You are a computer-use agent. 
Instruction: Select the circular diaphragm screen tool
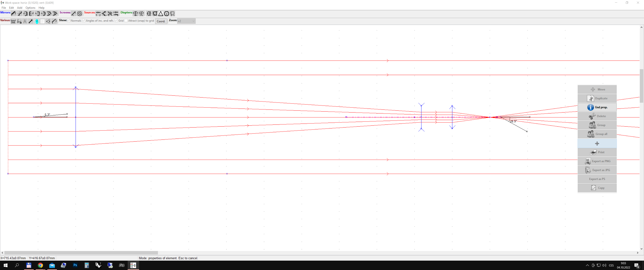(80, 13)
